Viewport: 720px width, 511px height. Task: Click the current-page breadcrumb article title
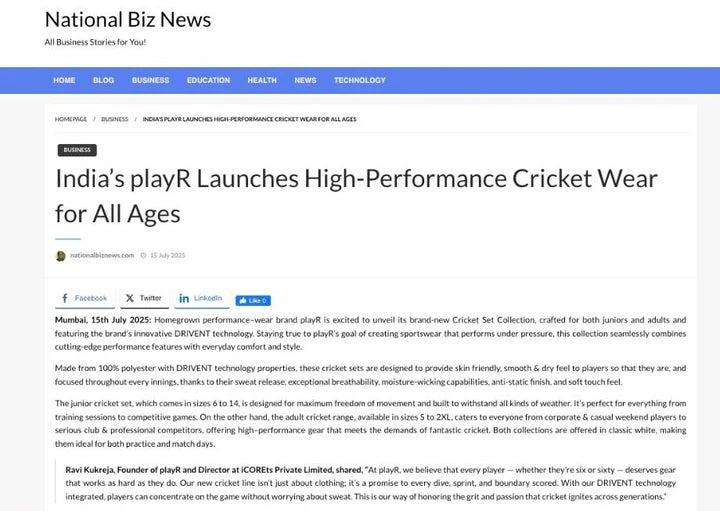click(x=249, y=119)
